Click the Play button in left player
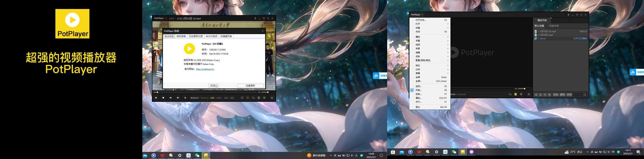 tap(156, 98)
